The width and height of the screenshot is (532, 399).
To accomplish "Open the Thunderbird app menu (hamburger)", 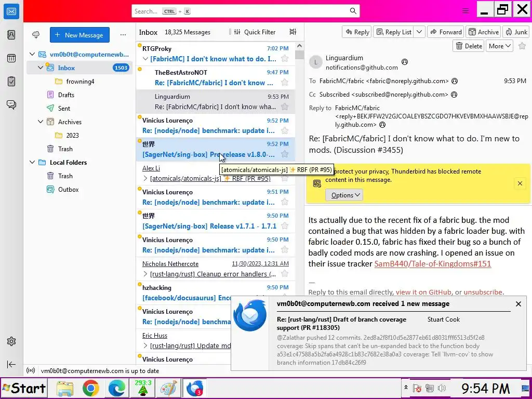I will coord(465,11).
